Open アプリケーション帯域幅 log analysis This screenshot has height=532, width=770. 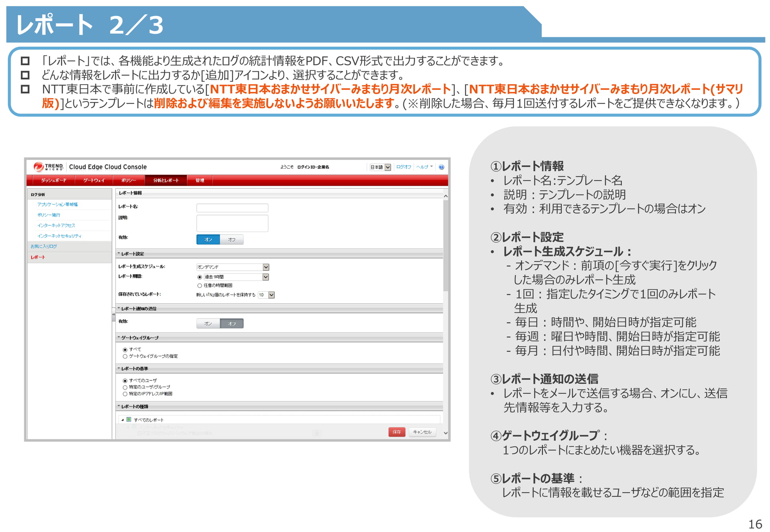(x=57, y=204)
